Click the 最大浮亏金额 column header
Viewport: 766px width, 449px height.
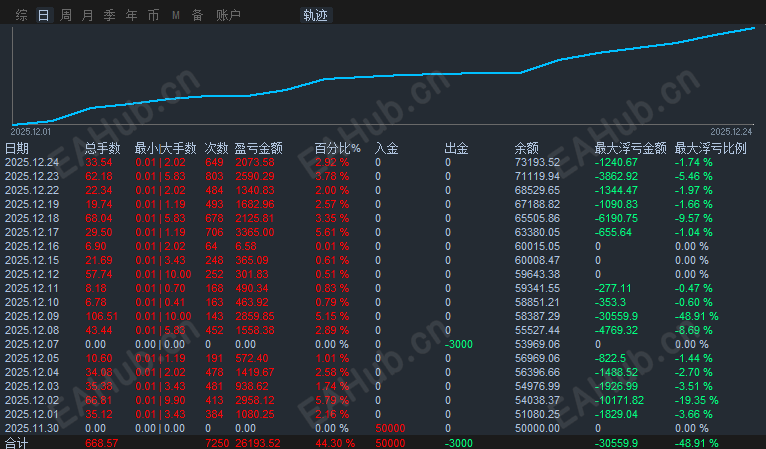click(630, 148)
